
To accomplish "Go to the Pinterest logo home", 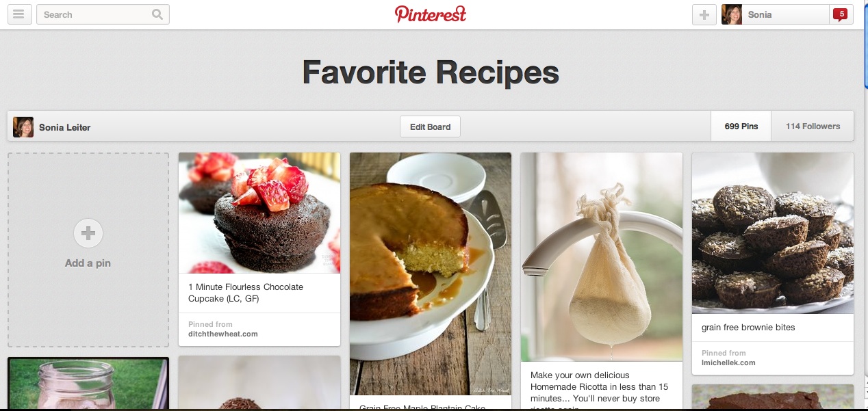I will point(431,14).
